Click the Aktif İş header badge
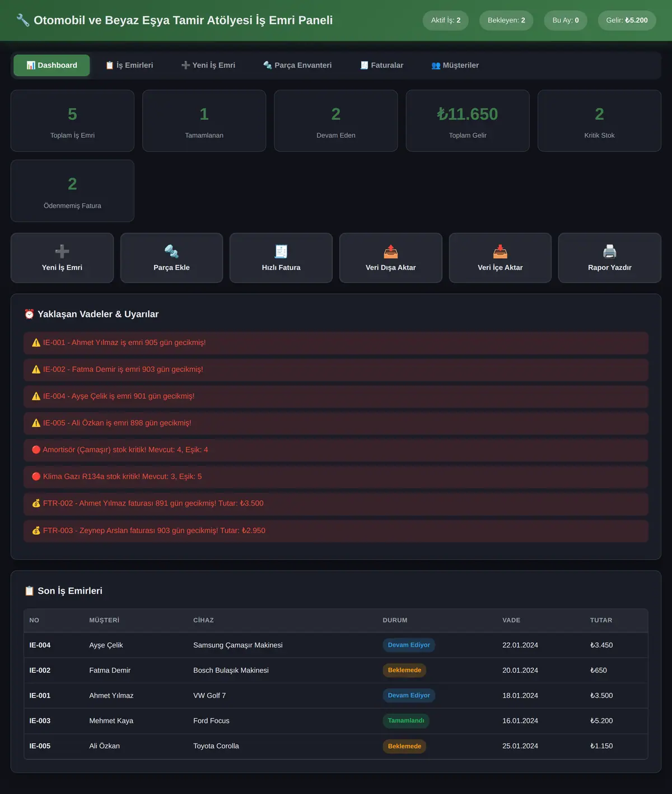Viewport: 672px width, 794px height. tap(446, 20)
